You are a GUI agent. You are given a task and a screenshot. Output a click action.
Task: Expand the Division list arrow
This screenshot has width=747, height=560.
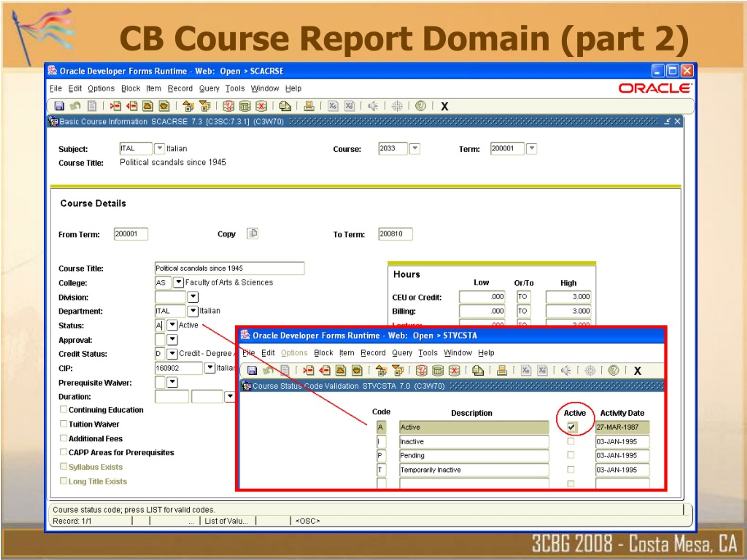[x=193, y=297]
